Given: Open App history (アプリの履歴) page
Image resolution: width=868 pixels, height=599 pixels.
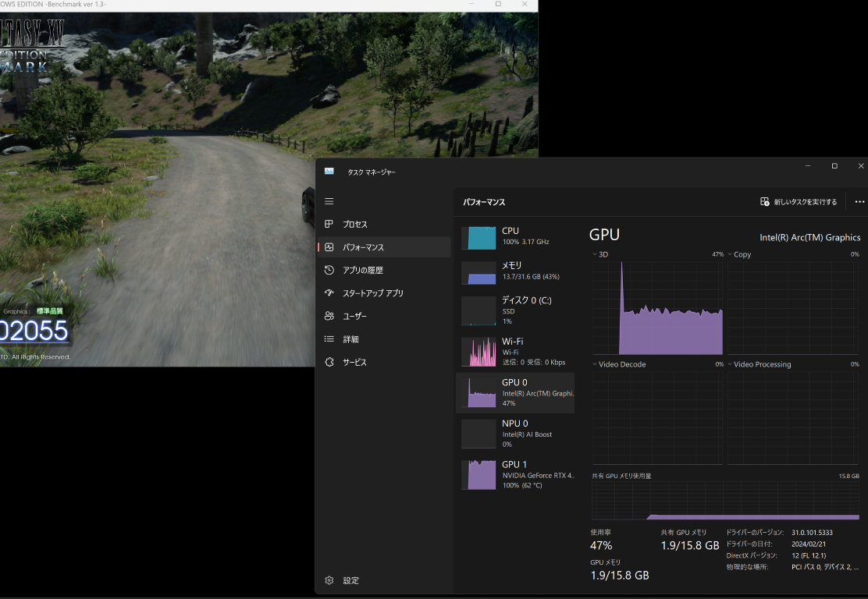Looking at the screenshot, I should [384, 270].
